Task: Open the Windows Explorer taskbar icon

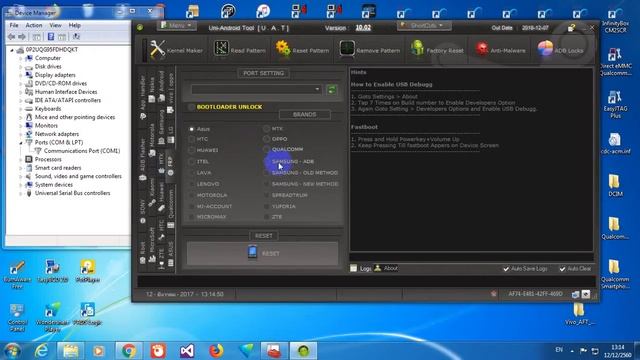Action: click(x=70, y=351)
